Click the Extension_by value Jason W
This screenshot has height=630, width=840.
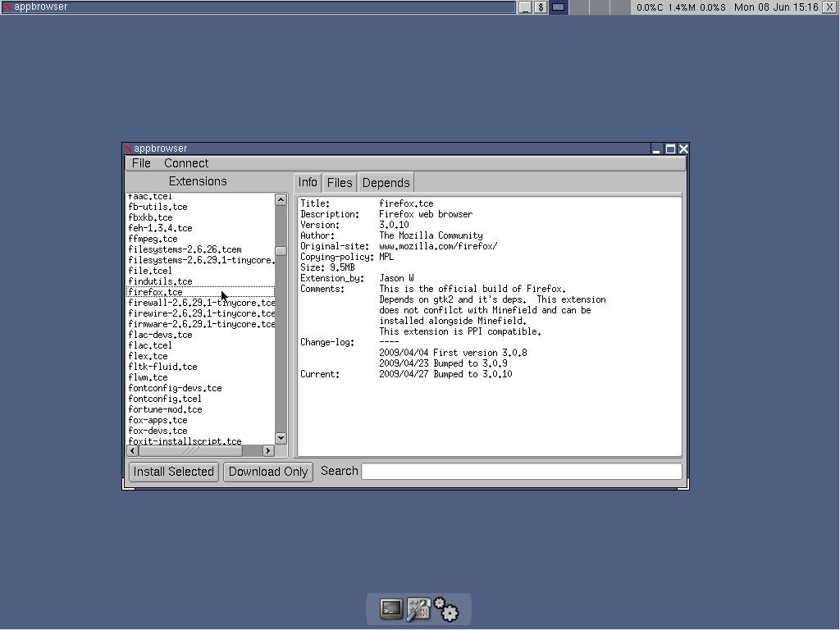[x=396, y=279]
